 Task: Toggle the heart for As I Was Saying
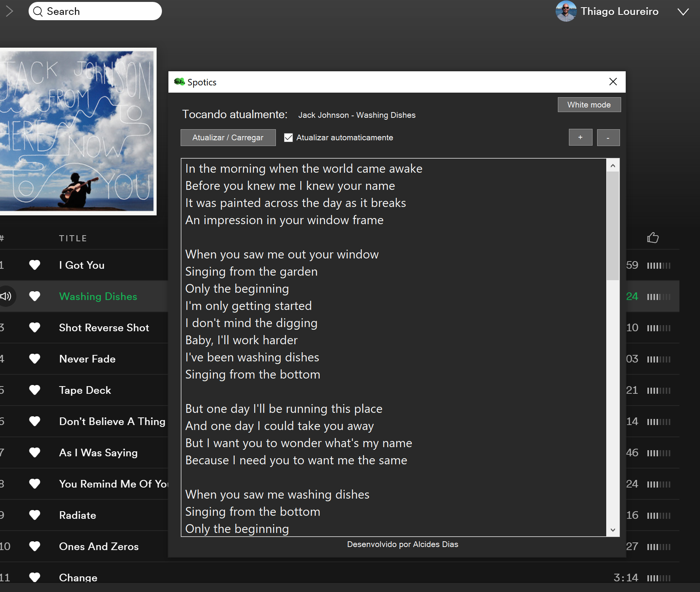coord(35,452)
